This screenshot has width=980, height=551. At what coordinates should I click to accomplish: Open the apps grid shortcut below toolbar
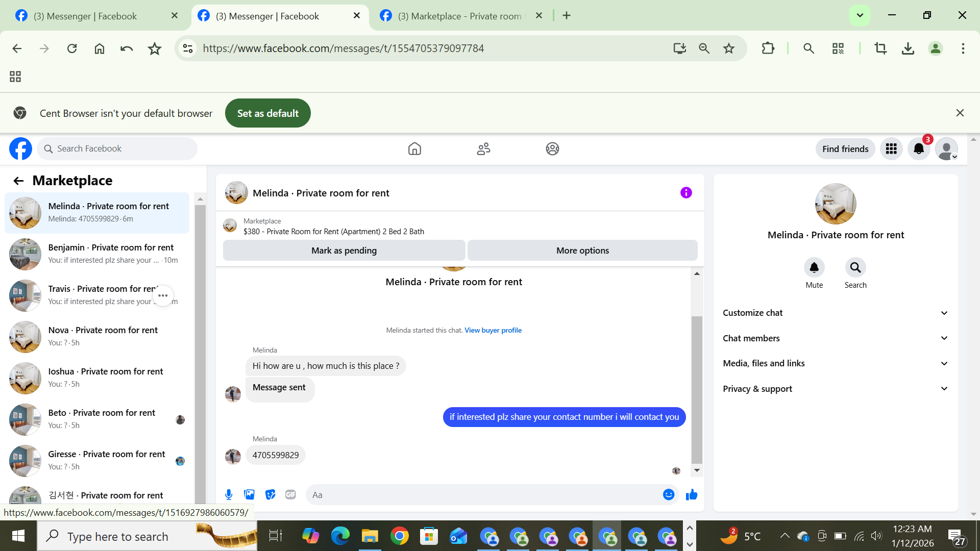[15, 77]
